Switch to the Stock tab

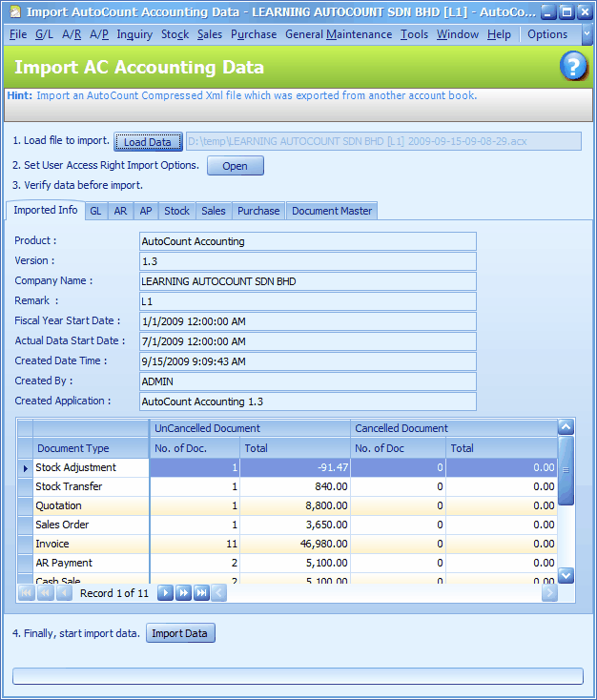point(176,211)
